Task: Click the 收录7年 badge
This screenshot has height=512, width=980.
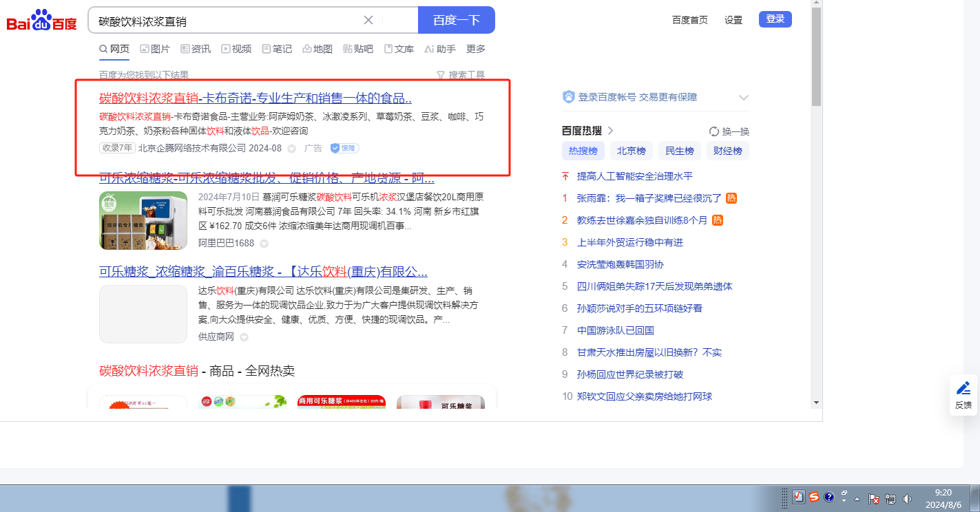Action: pos(117,148)
